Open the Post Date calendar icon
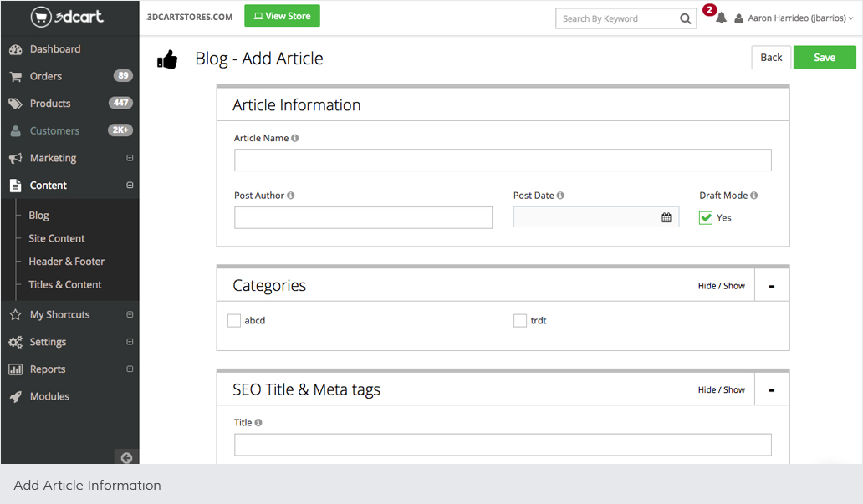863x504 pixels. coord(666,217)
